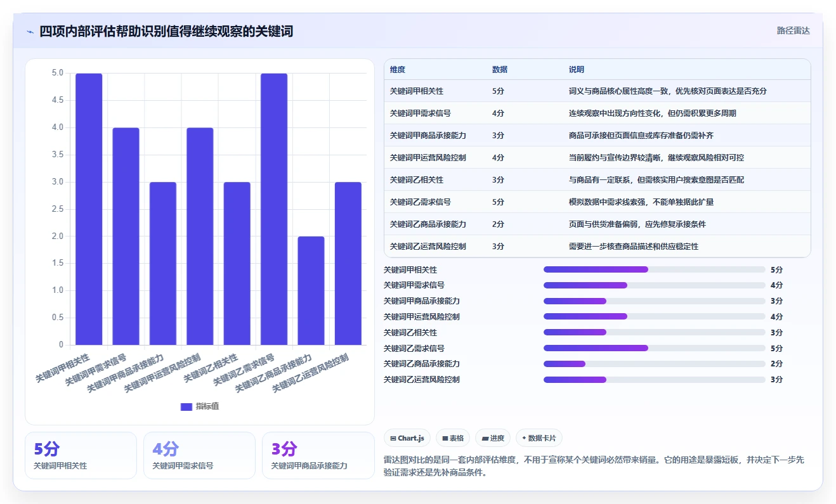This screenshot has height=504, width=836.
Task: Click the chart bar for 关键词甲需求信号
Action: (126, 236)
